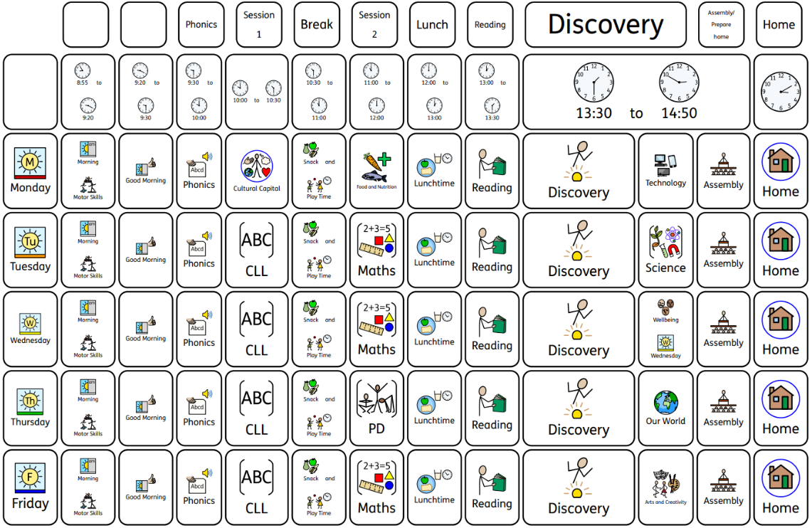Click the Assembly/Prepare home header
This screenshot has width=812, height=528.
pos(721,25)
